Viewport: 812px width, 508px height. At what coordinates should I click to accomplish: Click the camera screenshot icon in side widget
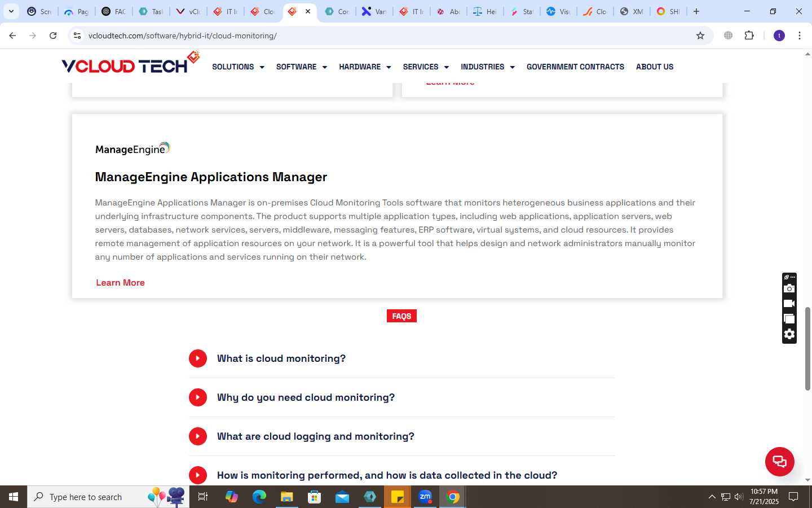(x=789, y=288)
